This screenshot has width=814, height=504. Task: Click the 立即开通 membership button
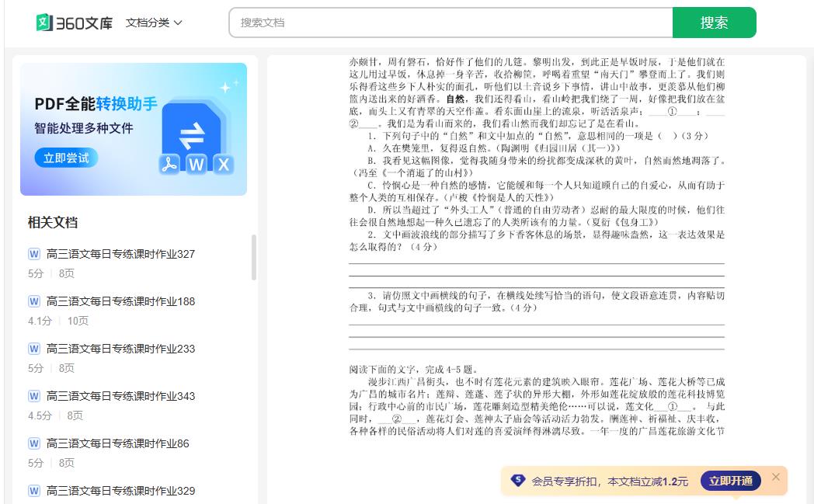coord(731,481)
